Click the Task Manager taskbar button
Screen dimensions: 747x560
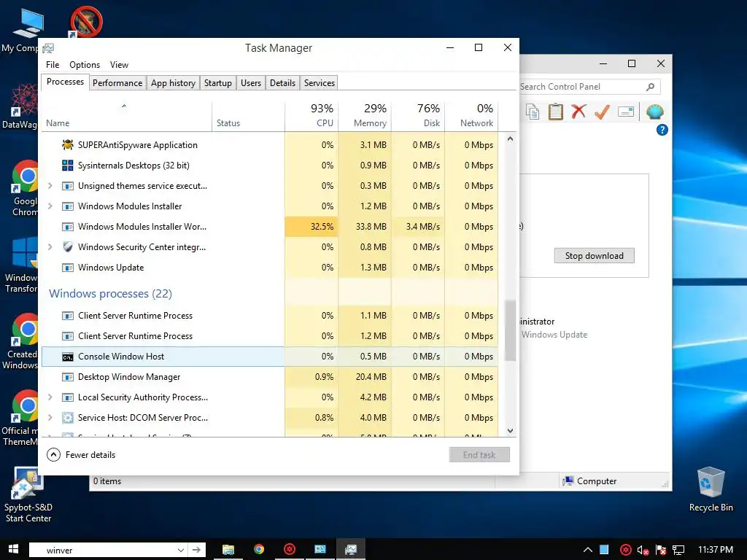[351, 550]
